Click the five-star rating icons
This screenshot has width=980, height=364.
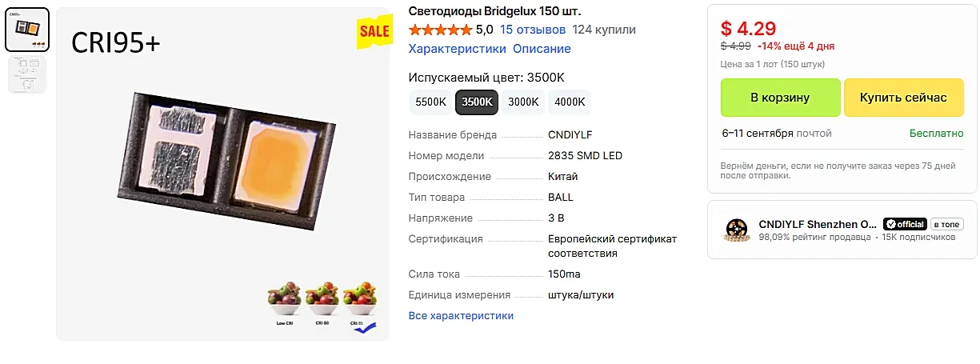point(440,30)
